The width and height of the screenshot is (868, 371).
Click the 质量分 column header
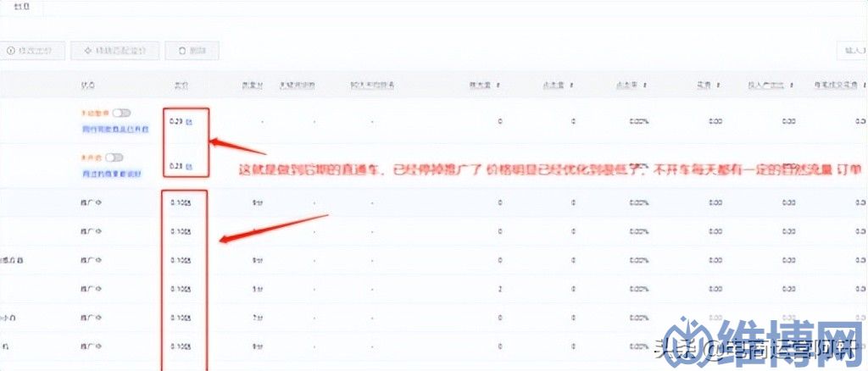pos(253,86)
